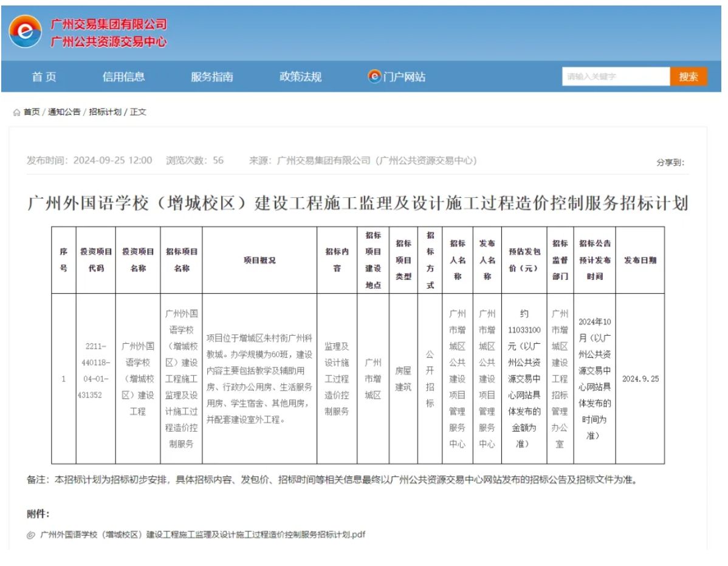Click the 公开招标 bidding method cell

430,378
